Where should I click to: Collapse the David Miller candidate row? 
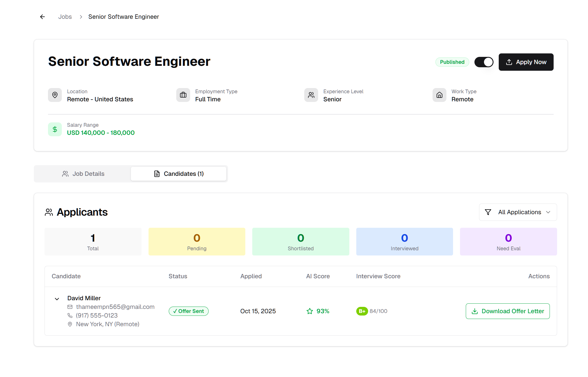pyautogui.click(x=57, y=299)
